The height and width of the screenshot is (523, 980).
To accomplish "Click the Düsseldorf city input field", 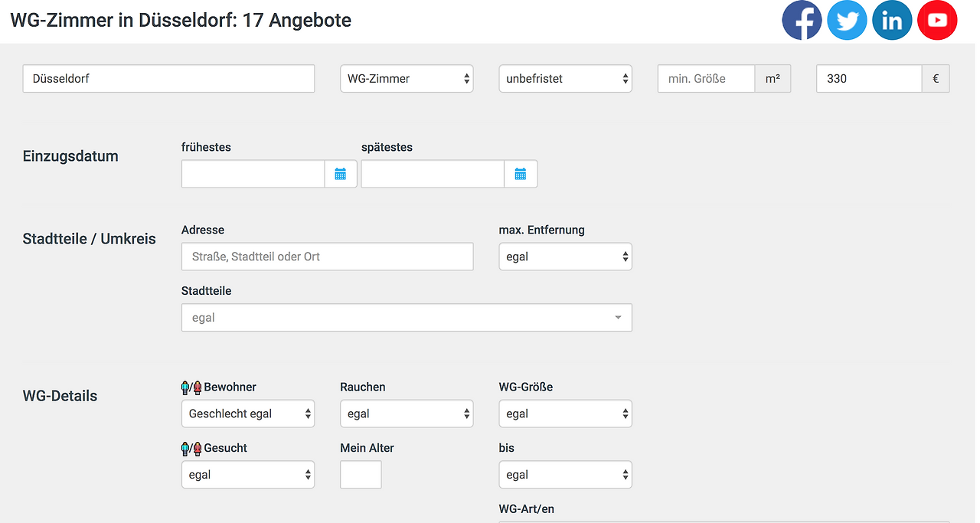I will 169,79.
